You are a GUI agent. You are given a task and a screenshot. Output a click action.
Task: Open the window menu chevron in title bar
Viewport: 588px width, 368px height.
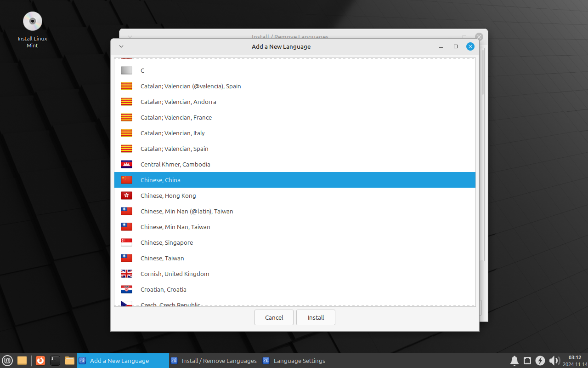pos(121,46)
